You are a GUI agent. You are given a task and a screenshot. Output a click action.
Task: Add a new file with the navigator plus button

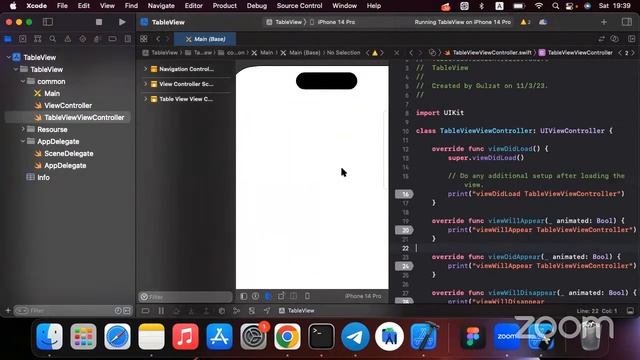coord(8,311)
